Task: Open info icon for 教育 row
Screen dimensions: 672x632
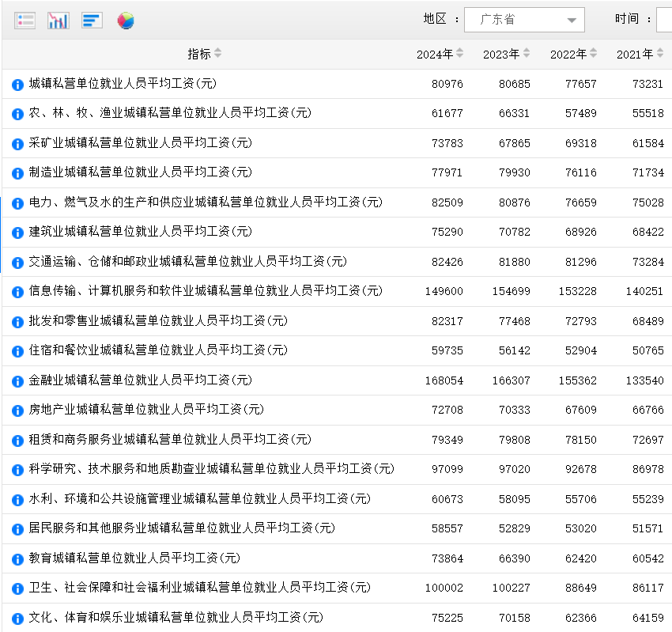Action: 17,559
